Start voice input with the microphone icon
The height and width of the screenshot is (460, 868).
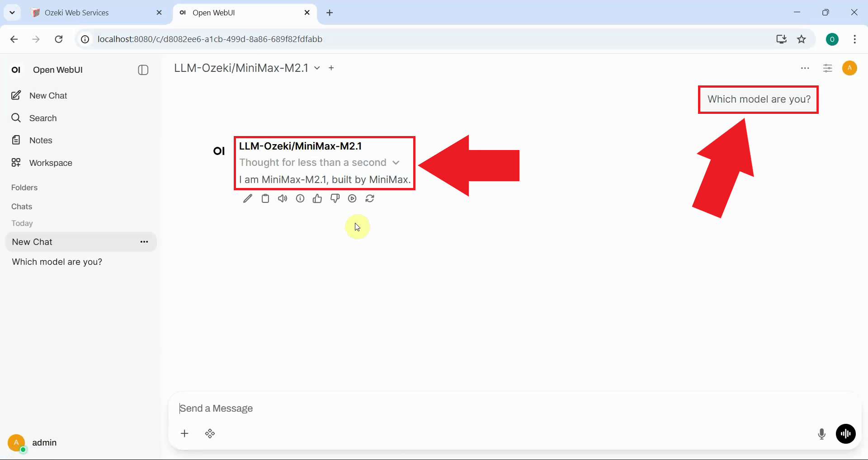821,434
